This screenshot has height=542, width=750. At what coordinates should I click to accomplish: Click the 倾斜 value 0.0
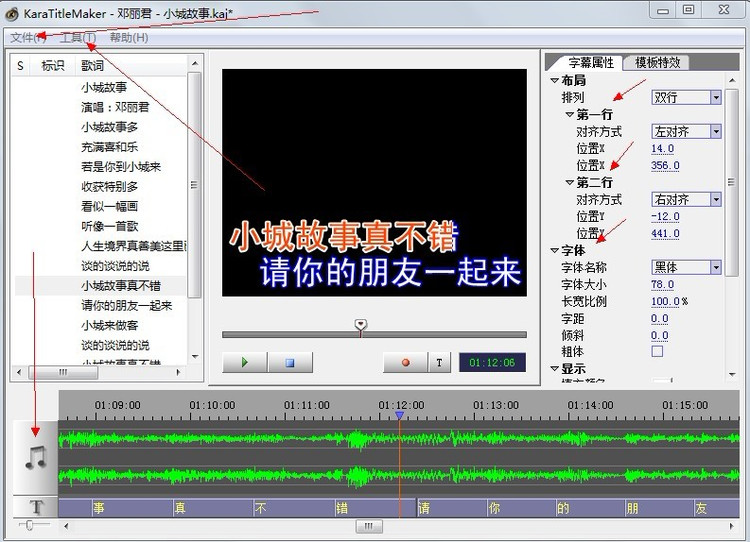click(x=660, y=335)
